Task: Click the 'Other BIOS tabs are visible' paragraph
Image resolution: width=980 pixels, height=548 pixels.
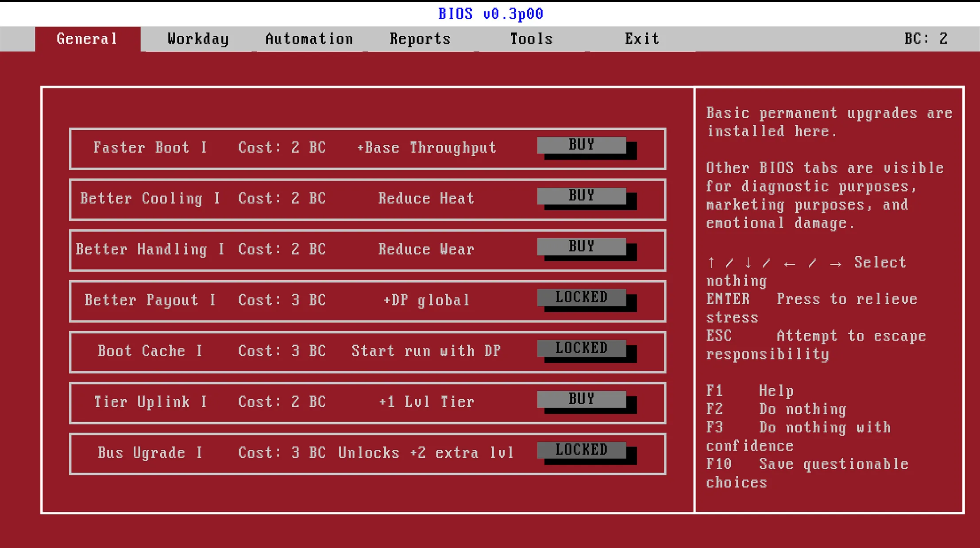Action: (825, 196)
